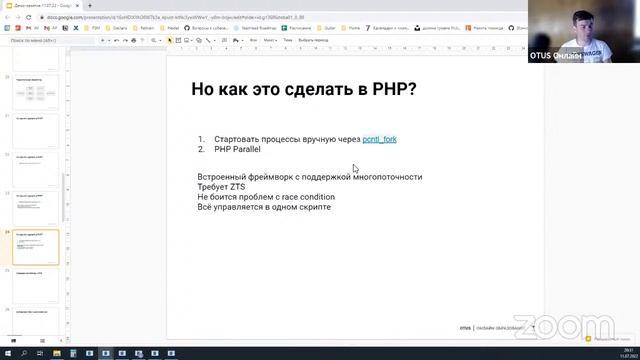Go forward with the browser forward arrow
Screen dimensions: 640x360
coord(18,18)
